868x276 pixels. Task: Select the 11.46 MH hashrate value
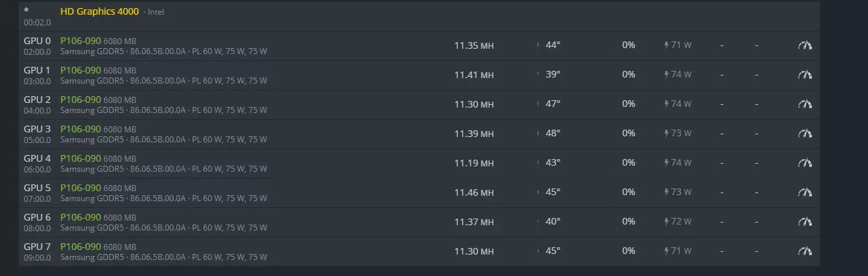click(x=474, y=192)
